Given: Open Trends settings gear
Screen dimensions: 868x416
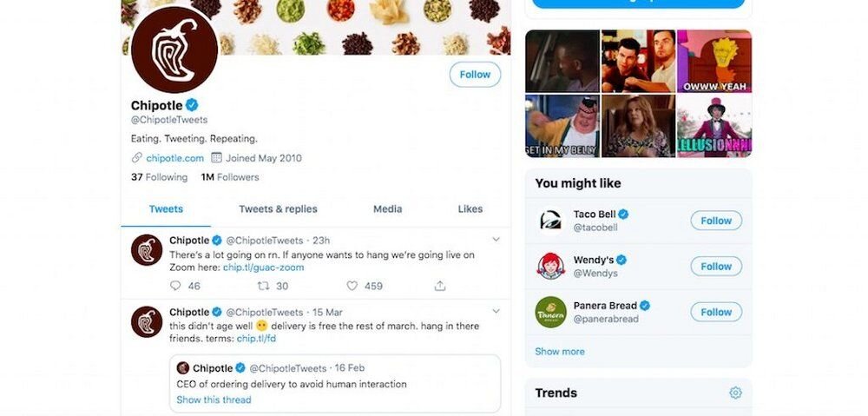Looking at the screenshot, I should 735,393.
